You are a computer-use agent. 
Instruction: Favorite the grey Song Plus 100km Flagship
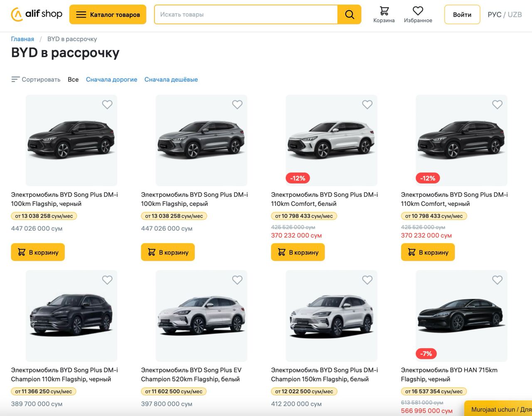[237, 105]
